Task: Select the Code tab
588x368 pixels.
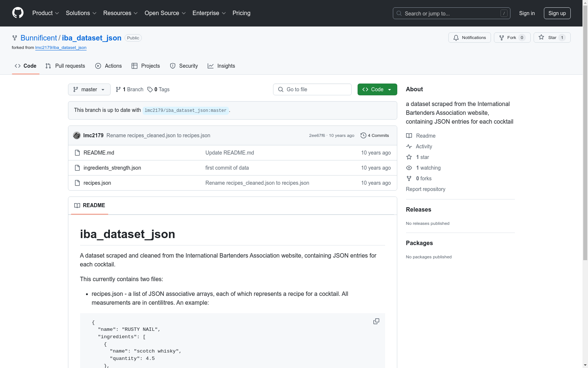Action: coord(26,66)
